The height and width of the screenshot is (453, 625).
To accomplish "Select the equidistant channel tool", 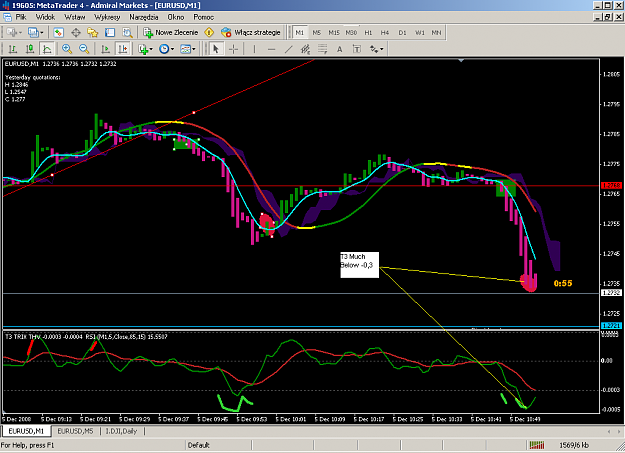I will (306, 49).
